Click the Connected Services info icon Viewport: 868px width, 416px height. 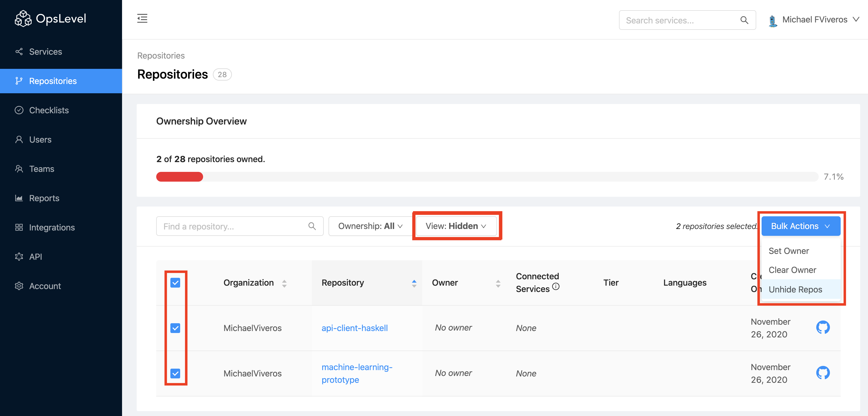pyautogui.click(x=556, y=287)
